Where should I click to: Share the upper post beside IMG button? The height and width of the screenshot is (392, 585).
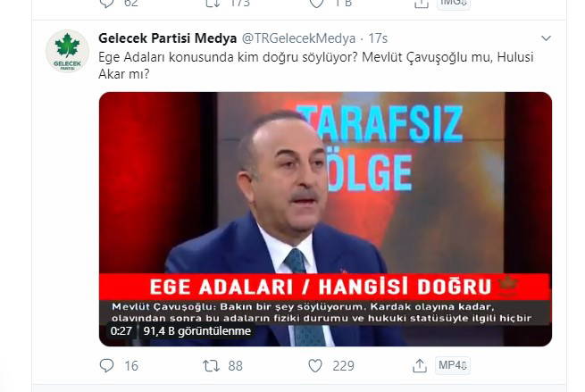[422, 4]
